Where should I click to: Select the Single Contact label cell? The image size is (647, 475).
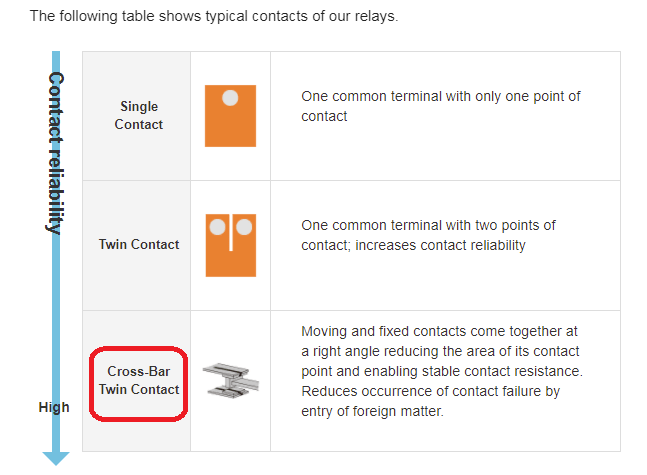(x=137, y=116)
